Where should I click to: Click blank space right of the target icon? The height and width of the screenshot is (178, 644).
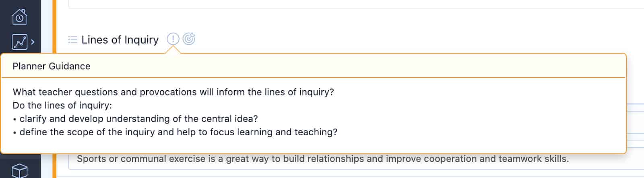(x=402, y=39)
